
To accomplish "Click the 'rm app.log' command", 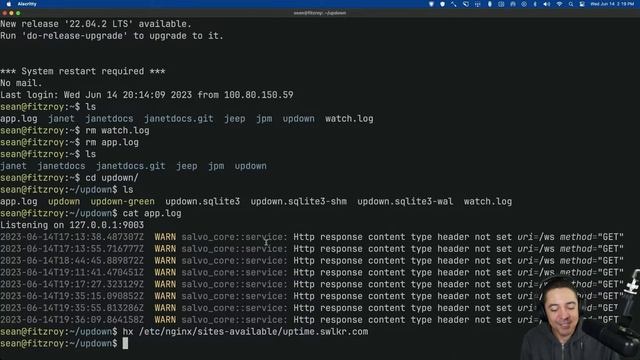I will pyautogui.click(x=112, y=142).
